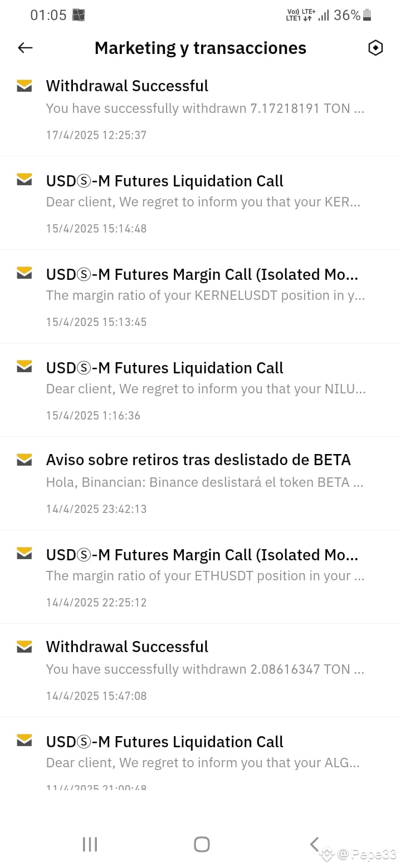401x868 pixels.
Task: Tap Android back navigation chevron
Action: coord(314,844)
